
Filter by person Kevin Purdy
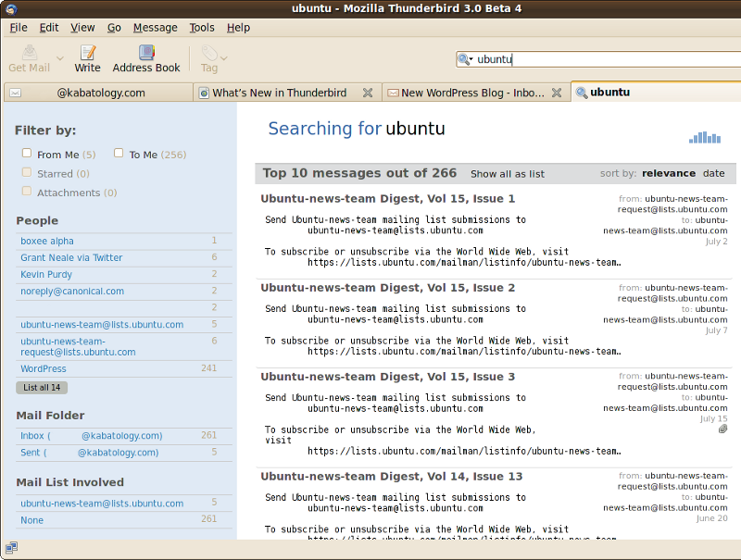coord(46,274)
